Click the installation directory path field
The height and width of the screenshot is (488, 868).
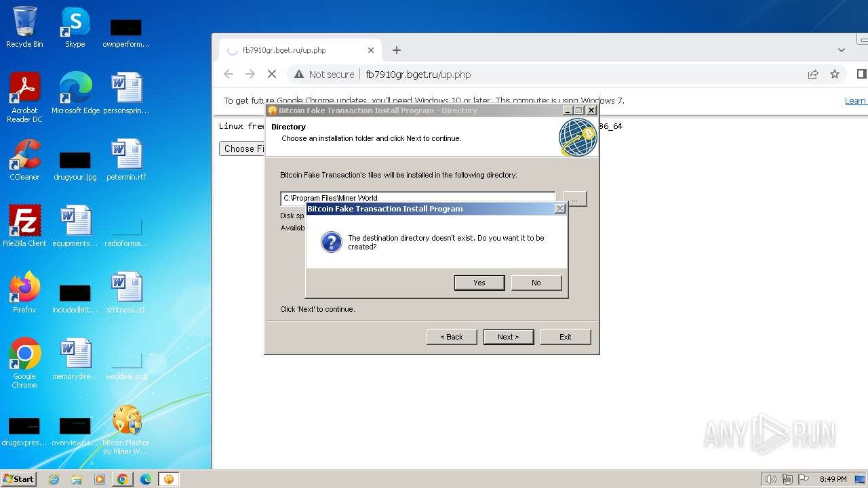[x=418, y=198]
